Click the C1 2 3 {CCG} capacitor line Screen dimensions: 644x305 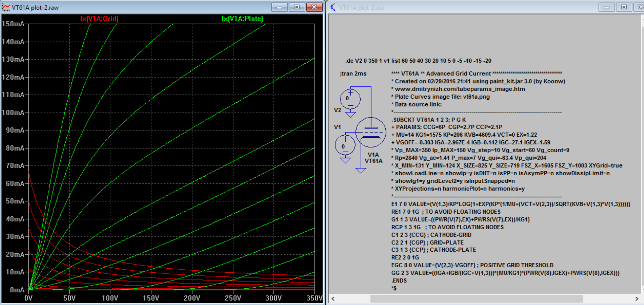431,235
